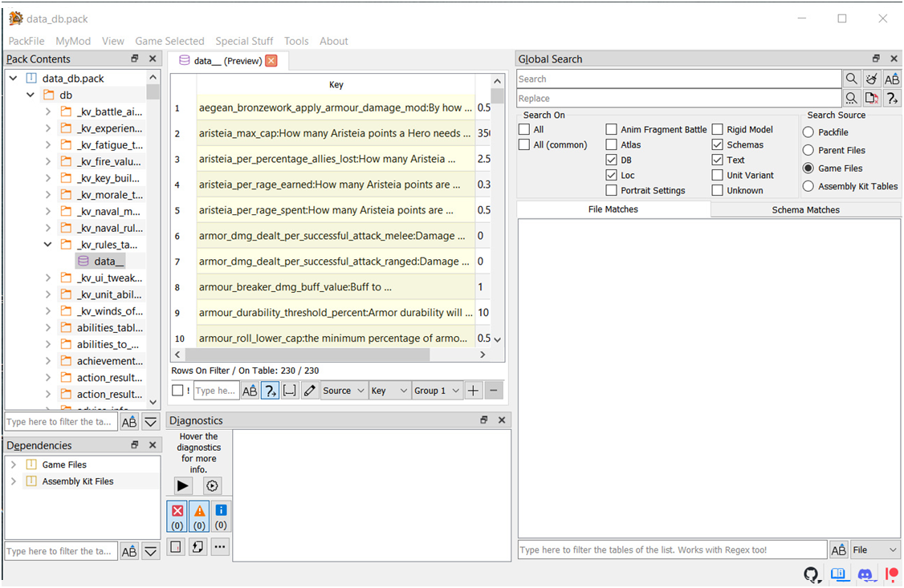Image resolution: width=904 pixels, height=588 pixels.
Task: Switch to the File Matches tab
Action: pos(613,209)
